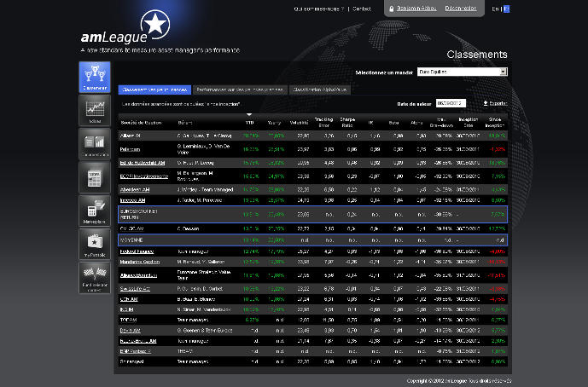Select the MOYENNE average row
Screen dimensions: 588x387
click(312, 240)
